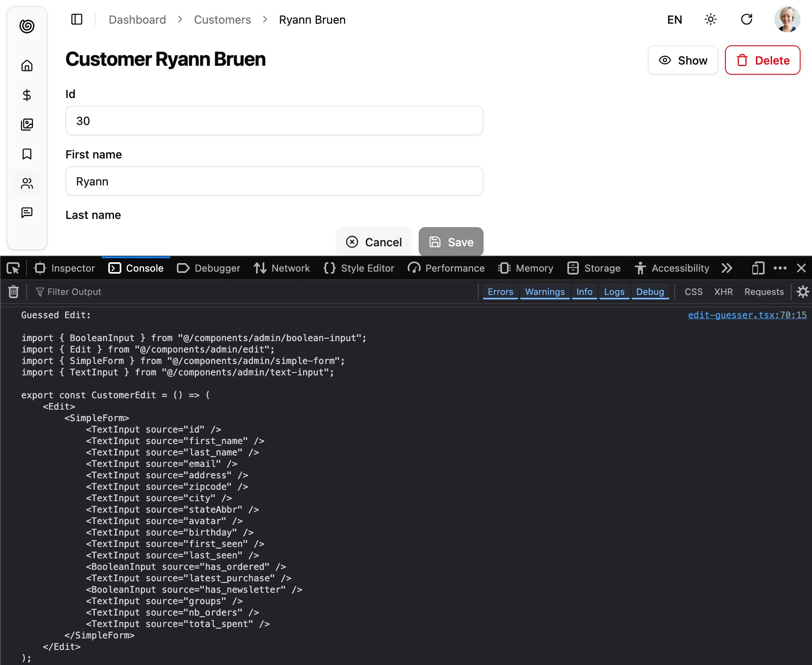Toggle the Warnings console filter
The image size is (812, 665).
click(x=544, y=292)
